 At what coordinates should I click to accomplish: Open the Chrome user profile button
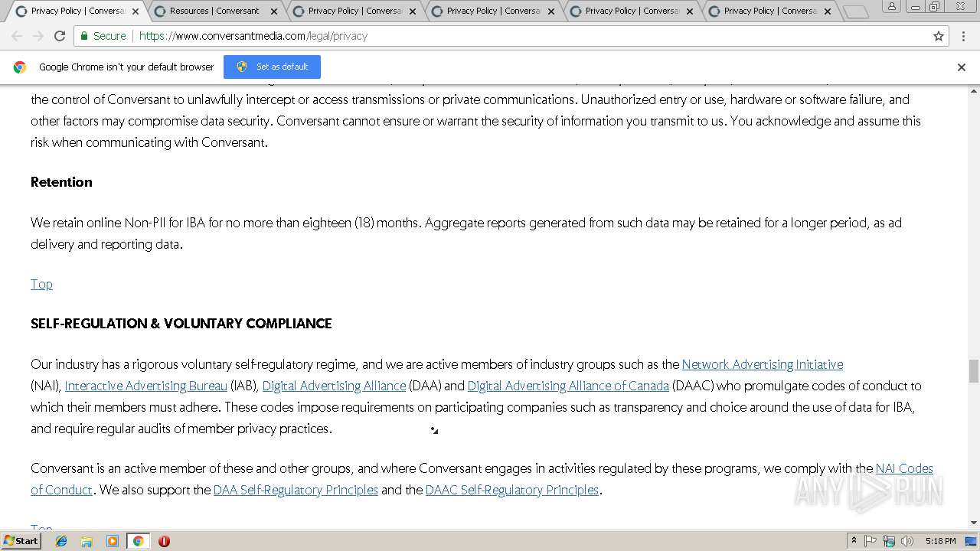pos(892,6)
